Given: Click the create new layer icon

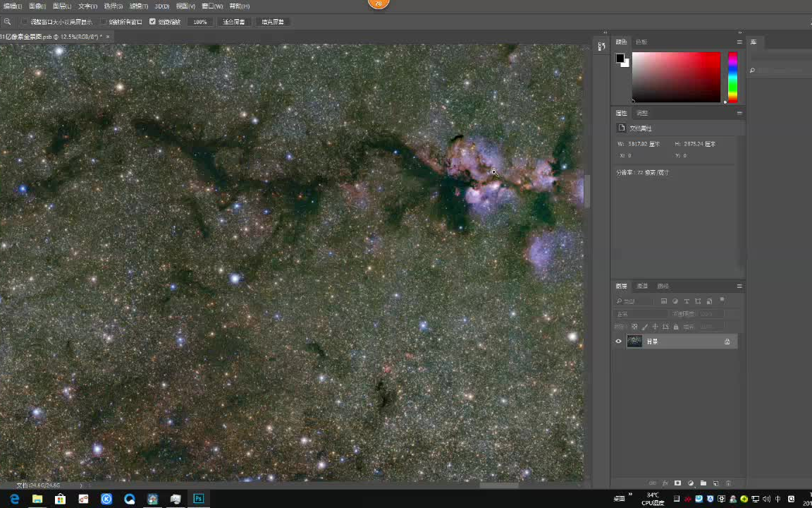Looking at the screenshot, I should pyautogui.click(x=715, y=483).
